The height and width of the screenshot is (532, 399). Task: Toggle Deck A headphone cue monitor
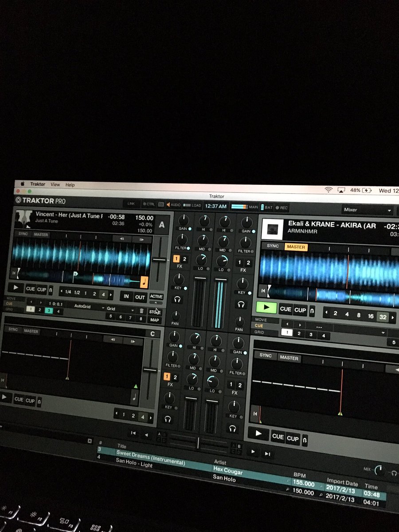(x=178, y=300)
